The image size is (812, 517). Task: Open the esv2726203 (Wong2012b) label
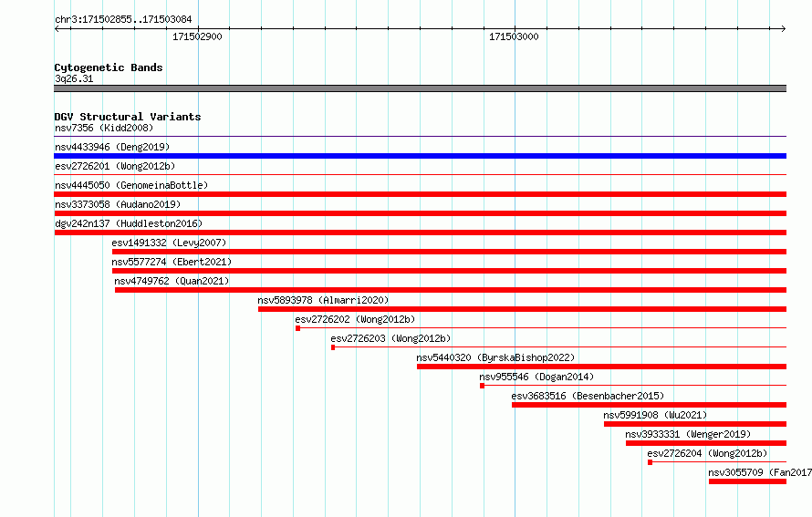tap(391, 338)
